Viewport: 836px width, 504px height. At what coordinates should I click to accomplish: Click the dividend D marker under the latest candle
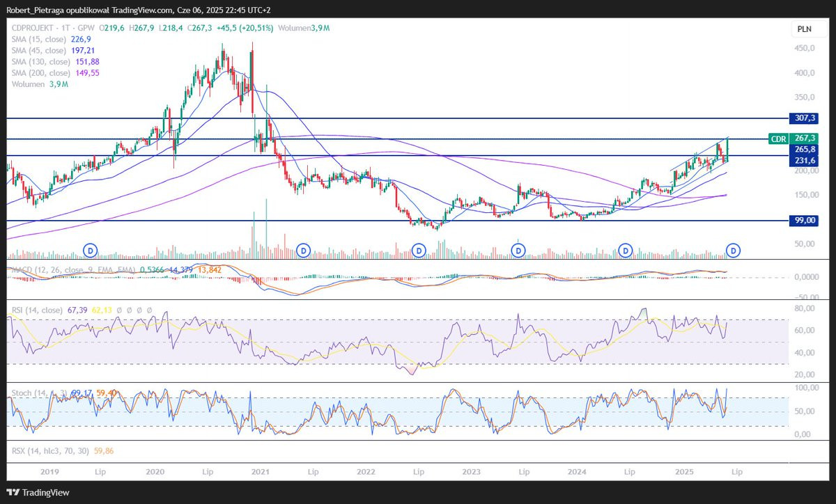coord(734,249)
